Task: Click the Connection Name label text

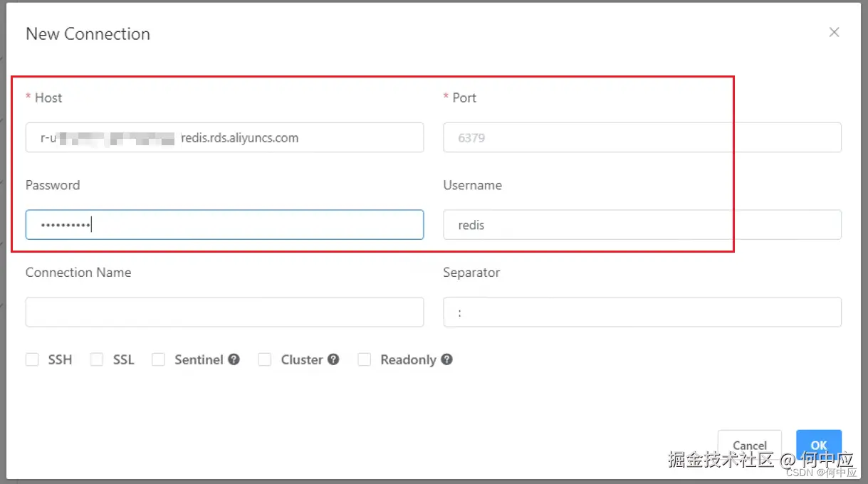Action: pos(78,273)
